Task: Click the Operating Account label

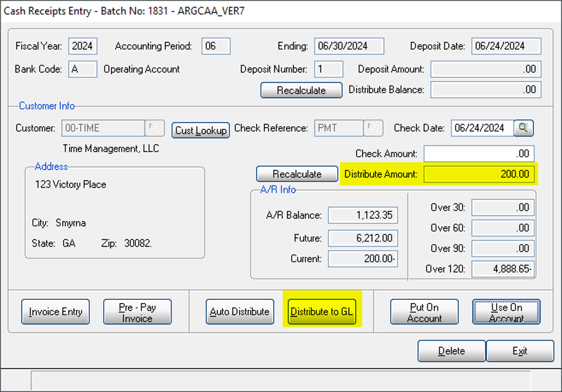Action: click(x=141, y=69)
